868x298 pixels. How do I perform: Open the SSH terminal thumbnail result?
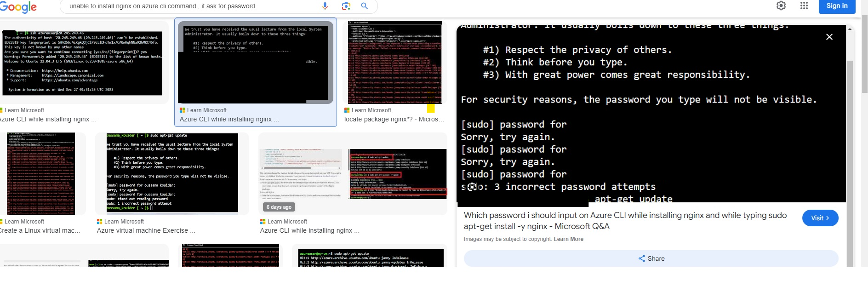click(83, 63)
